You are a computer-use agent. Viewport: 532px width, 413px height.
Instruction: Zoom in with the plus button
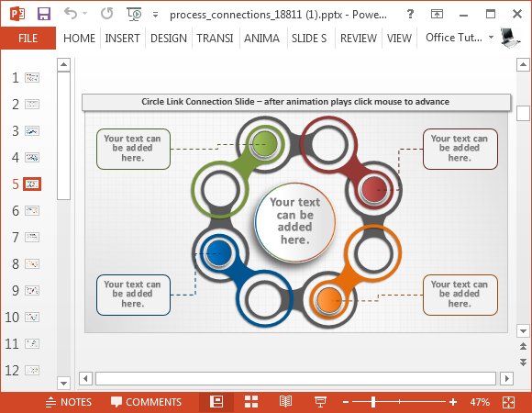coord(453,403)
